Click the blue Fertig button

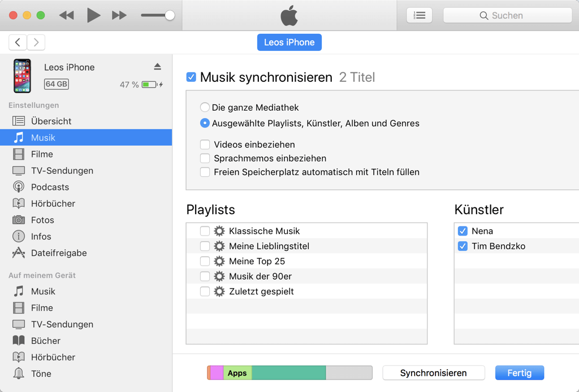pos(519,373)
